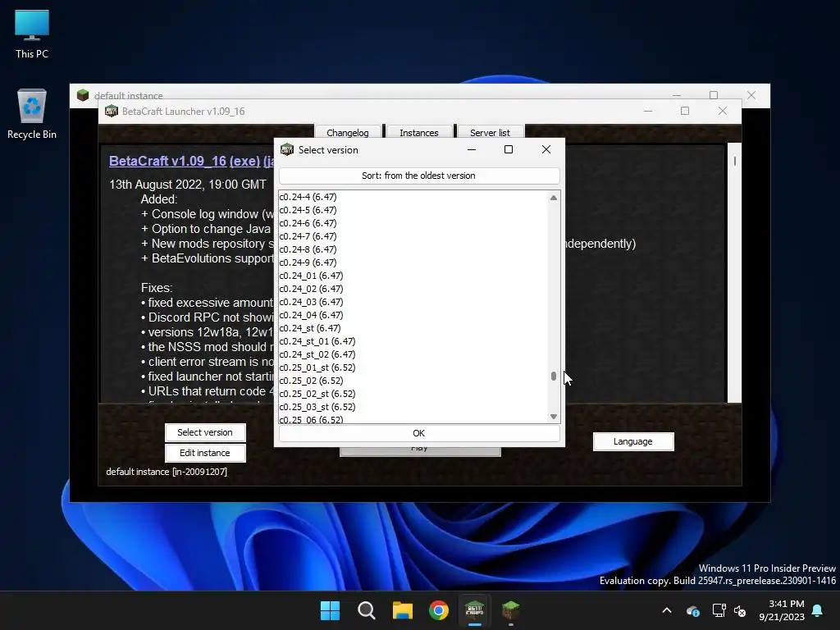The width and height of the screenshot is (840, 630).
Task: Minimize the Select version dialog
Action: pyautogui.click(x=472, y=149)
